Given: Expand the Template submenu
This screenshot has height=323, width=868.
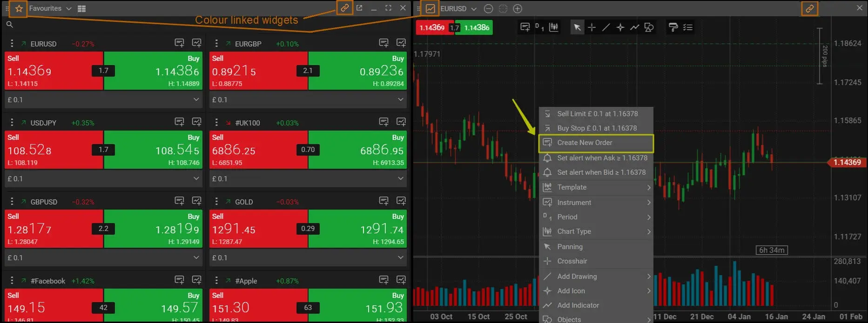Looking at the screenshot, I should tap(596, 187).
